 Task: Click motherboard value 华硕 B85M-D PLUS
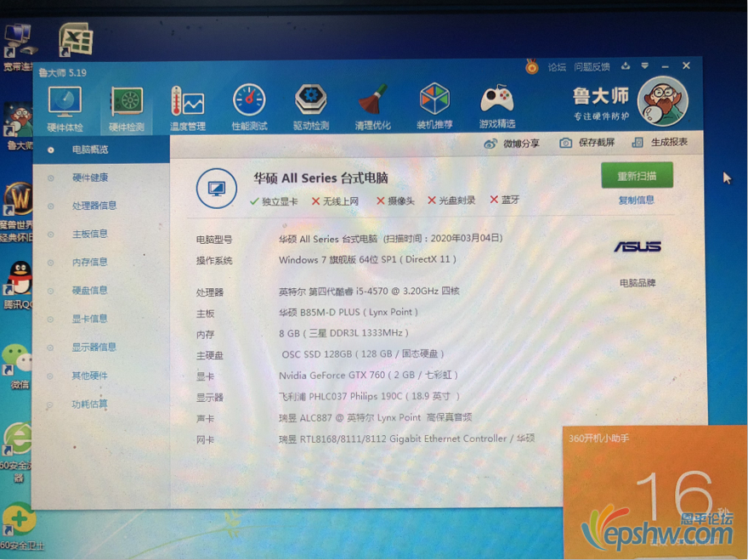tap(348, 312)
